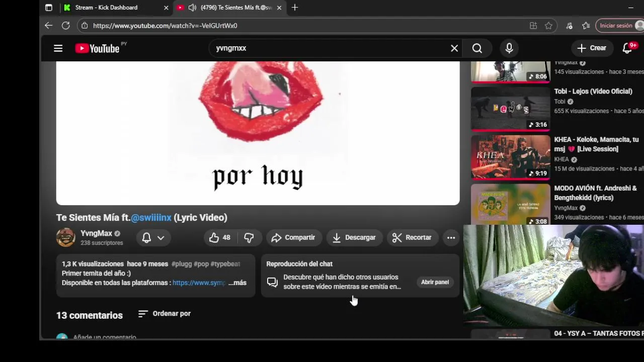644x362 pixels.
Task: Click the Crear button
Action: click(592, 48)
